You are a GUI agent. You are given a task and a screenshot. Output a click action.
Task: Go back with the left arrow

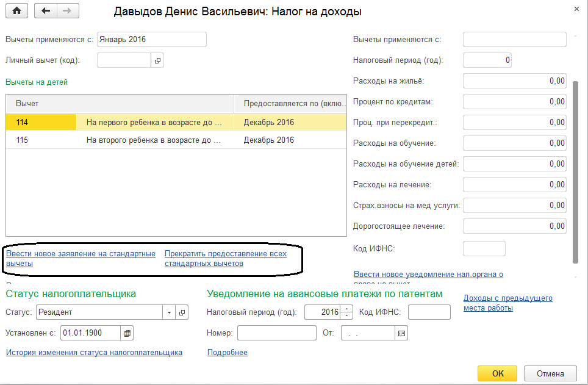coord(46,12)
